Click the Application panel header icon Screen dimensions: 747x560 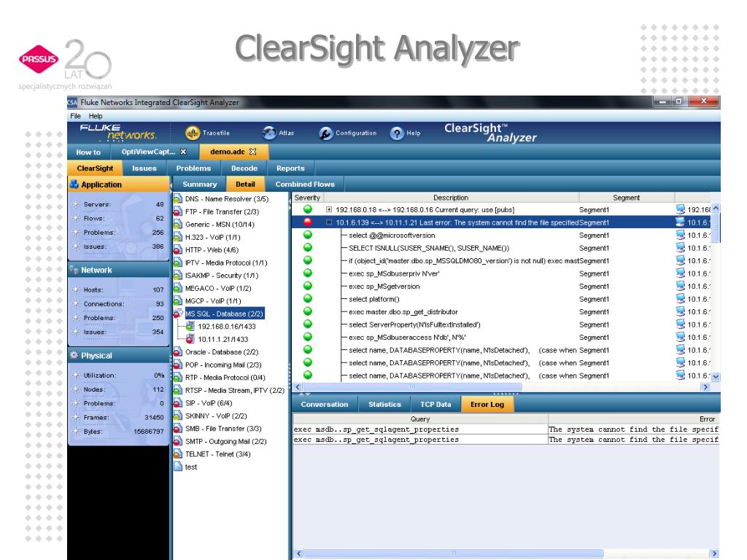click(x=74, y=184)
